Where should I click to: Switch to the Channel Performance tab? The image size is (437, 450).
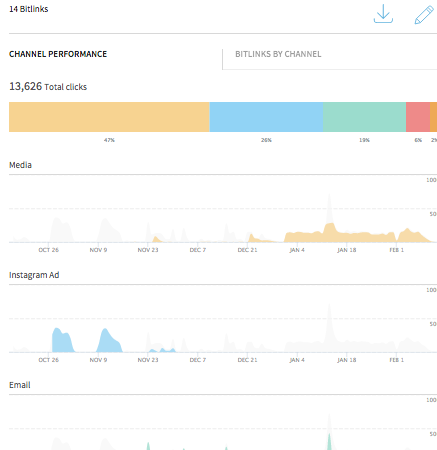coord(58,54)
